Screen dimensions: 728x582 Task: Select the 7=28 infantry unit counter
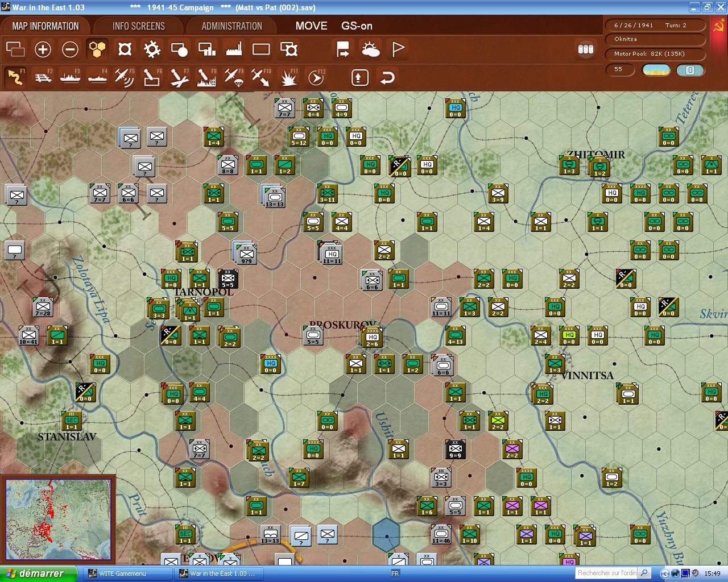(x=43, y=307)
